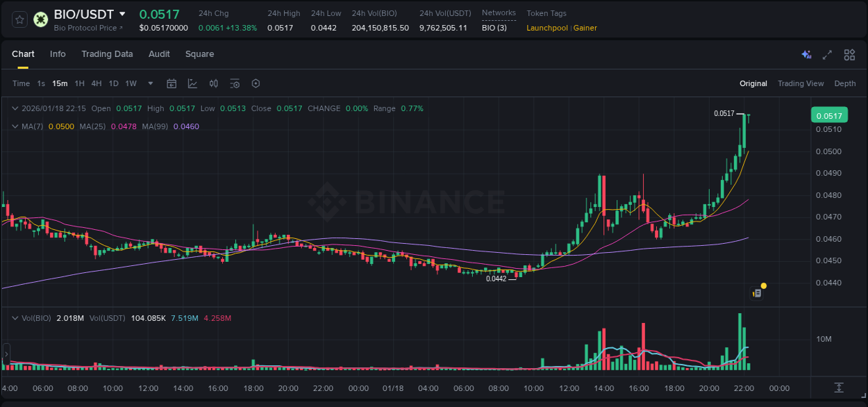
Task: Open the extra timeframes dropdown arrow
Action: pos(149,83)
